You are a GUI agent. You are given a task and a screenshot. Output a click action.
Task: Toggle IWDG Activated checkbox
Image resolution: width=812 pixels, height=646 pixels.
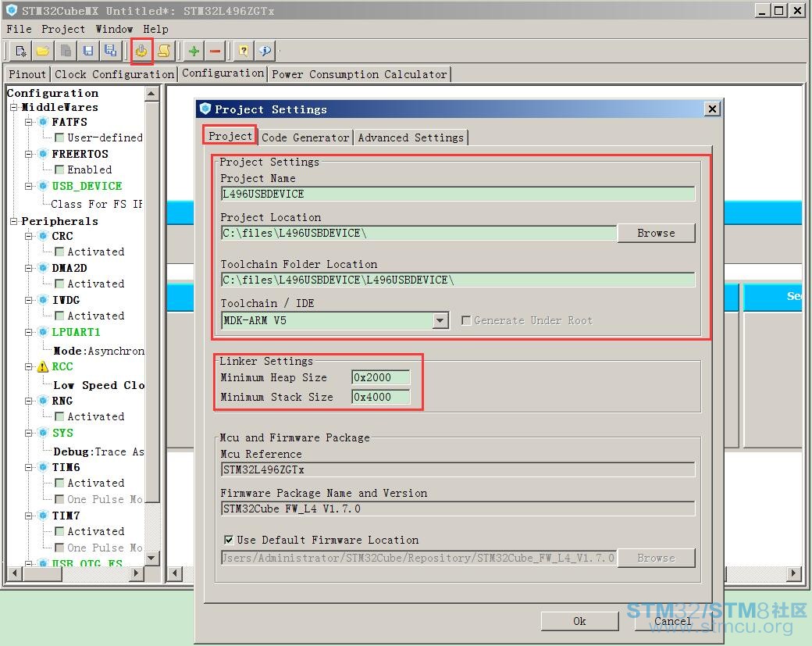(59, 316)
